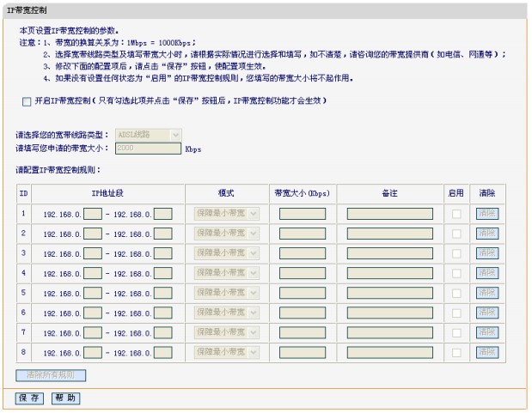Click the remark field in row 8
This screenshot has width=532, height=413.
[x=389, y=352]
